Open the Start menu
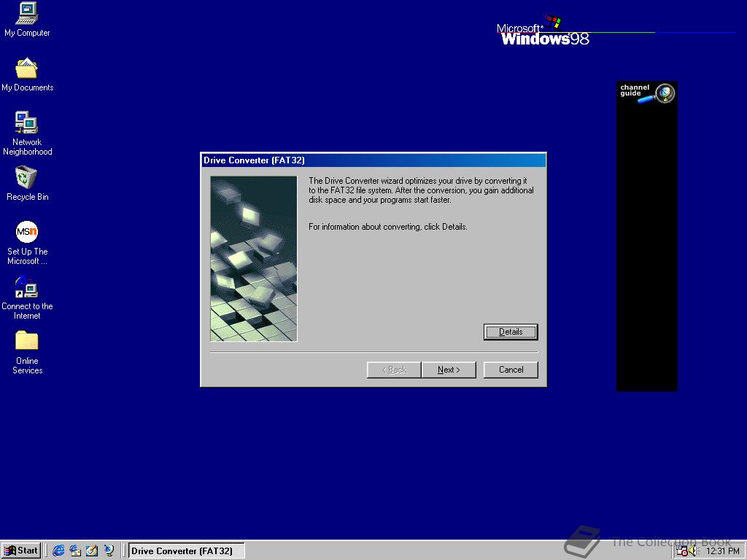Image resolution: width=747 pixels, height=560 pixels. 21,551
